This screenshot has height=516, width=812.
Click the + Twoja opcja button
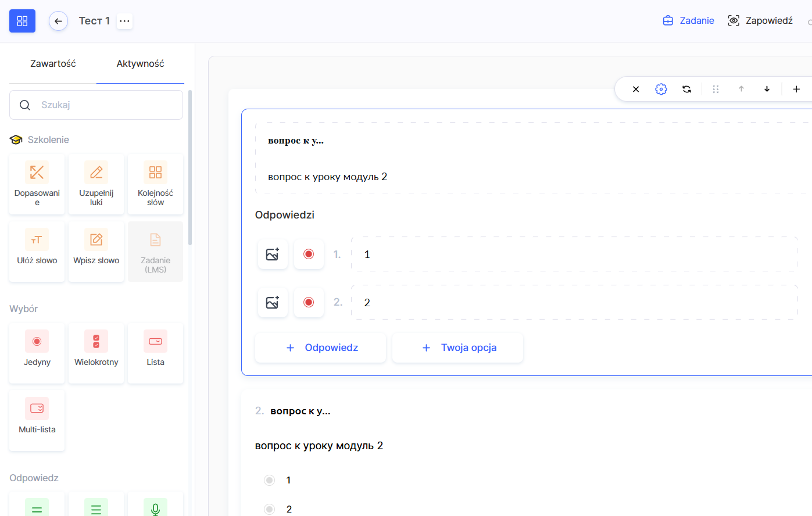[457, 347]
